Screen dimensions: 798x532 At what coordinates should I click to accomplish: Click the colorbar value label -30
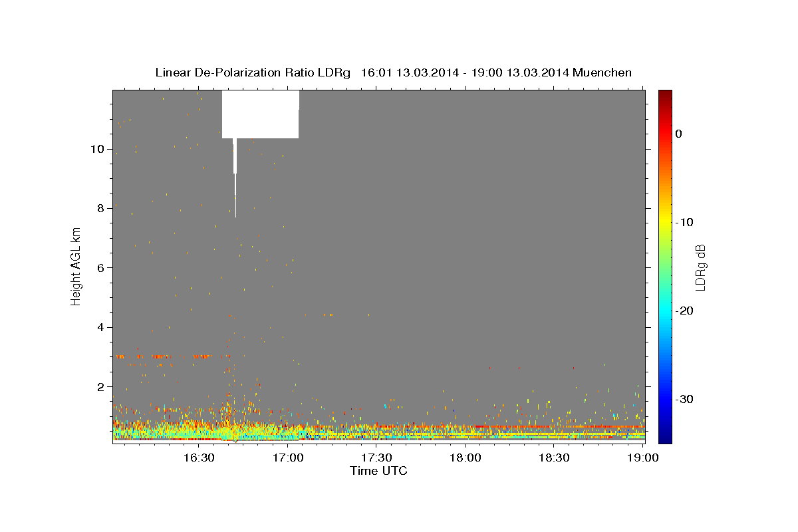(684, 399)
